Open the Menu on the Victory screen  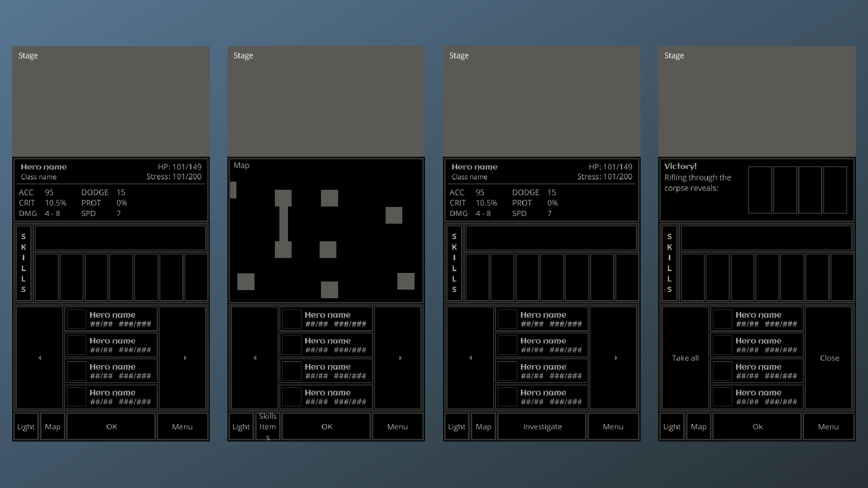pyautogui.click(x=828, y=427)
